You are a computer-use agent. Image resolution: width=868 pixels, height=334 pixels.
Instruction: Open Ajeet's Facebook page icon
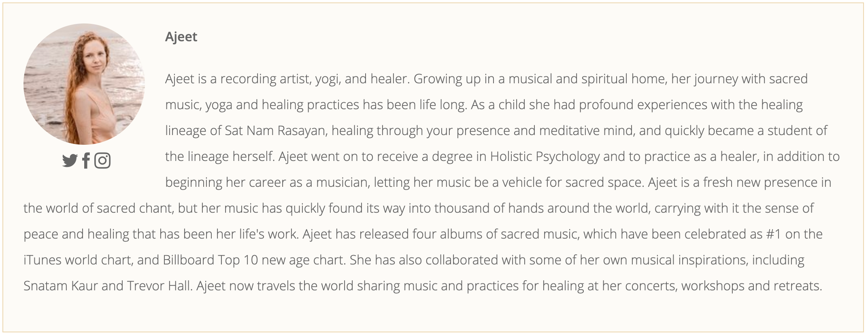[x=86, y=161]
